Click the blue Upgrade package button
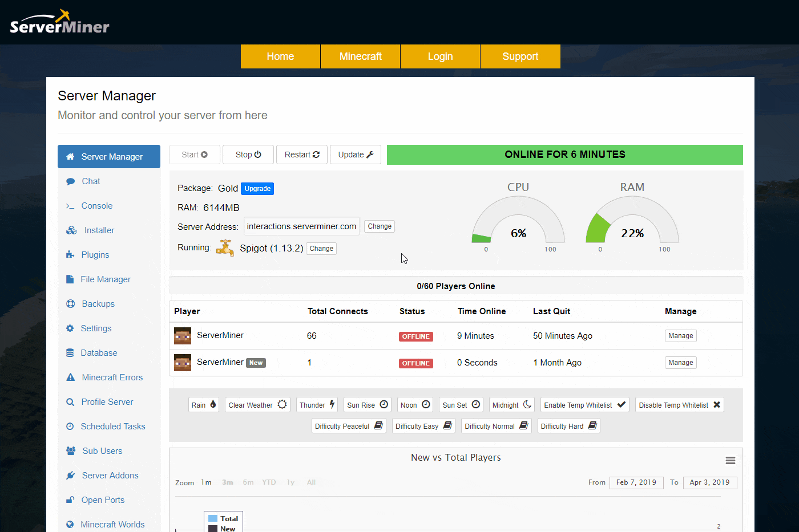 [x=257, y=189]
